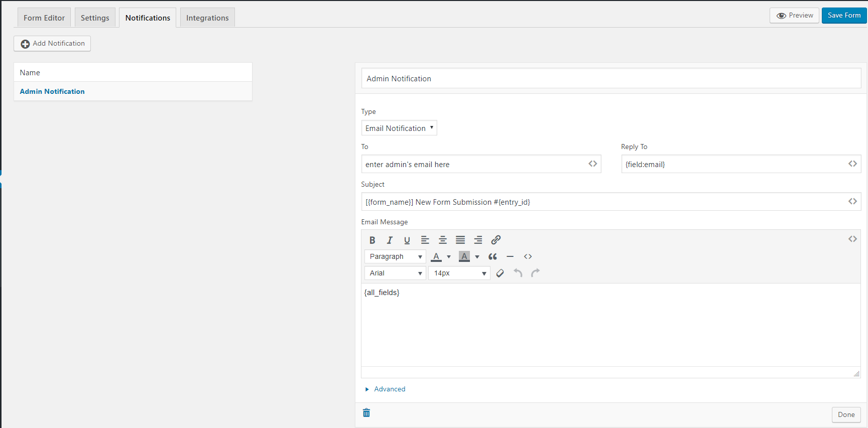The width and height of the screenshot is (868, 428).
Task: Select the Notifications tab
Action: pyautogui.click(x=148, y=18)
